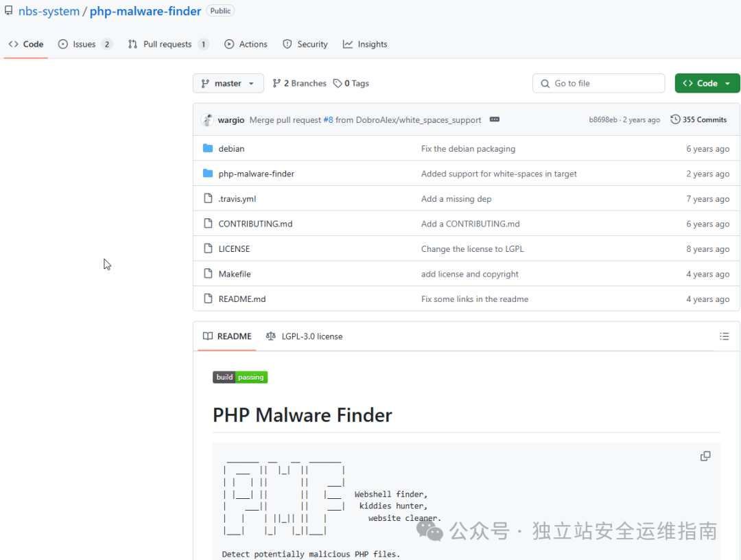
Task: Switch to the Code tab
Action: point(26,44)
